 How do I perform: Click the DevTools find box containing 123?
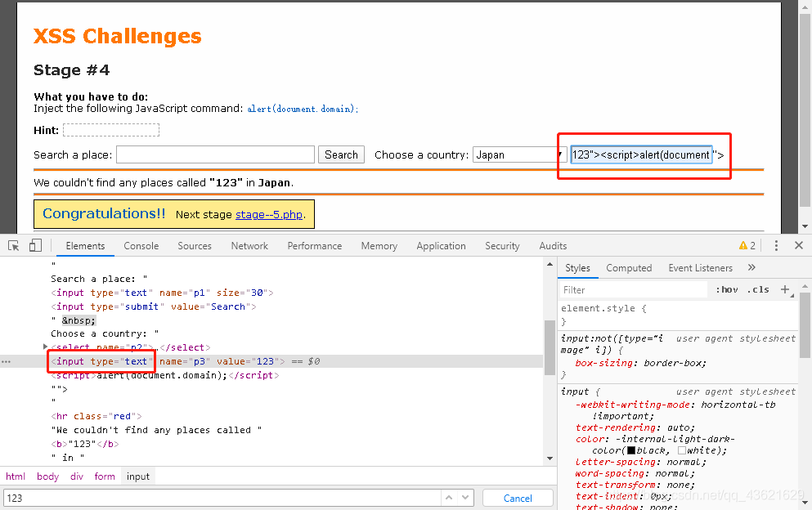(222, 498)
